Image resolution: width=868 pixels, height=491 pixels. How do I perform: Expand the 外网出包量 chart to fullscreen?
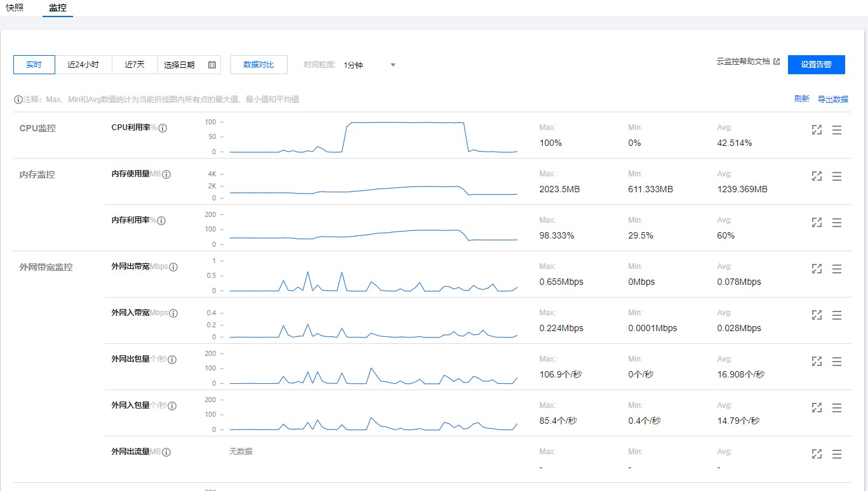[x=817, y=362]
